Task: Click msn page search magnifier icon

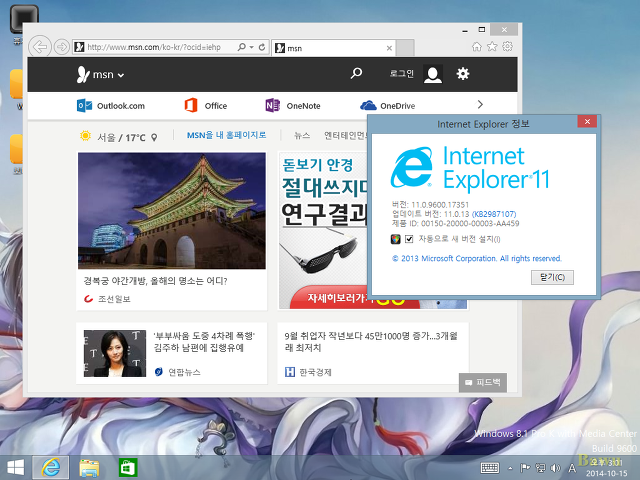Action: (356, 73)
